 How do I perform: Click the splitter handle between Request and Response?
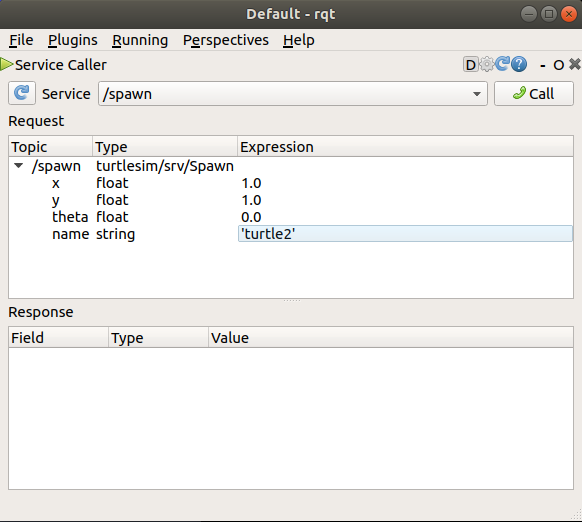pos(291,300)
